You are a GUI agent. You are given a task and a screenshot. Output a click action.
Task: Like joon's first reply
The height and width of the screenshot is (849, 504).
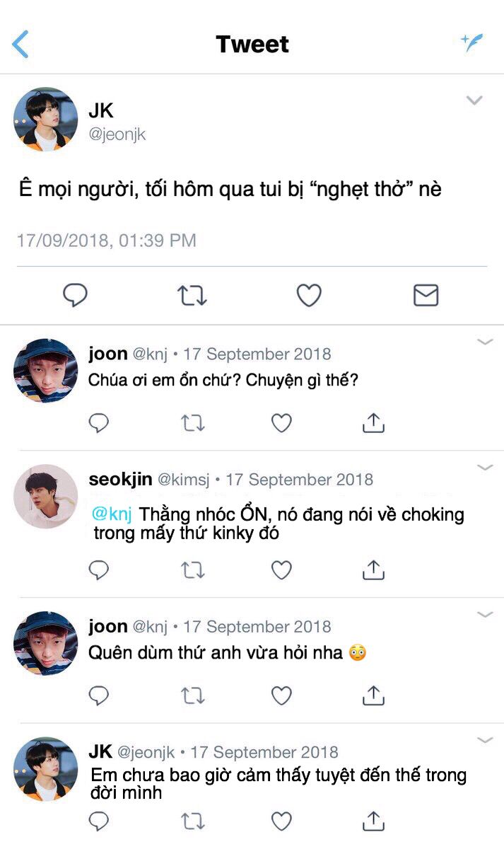click(x=281, y=423)
